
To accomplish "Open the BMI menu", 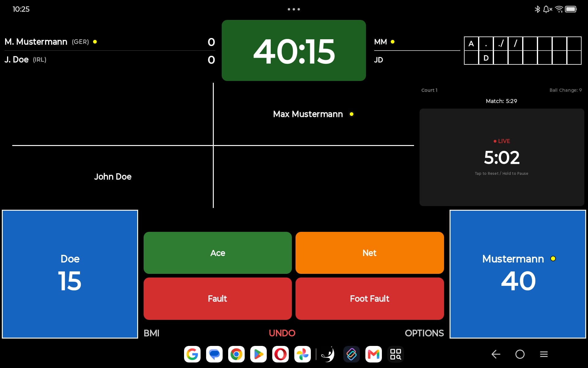I will point(152,333).
